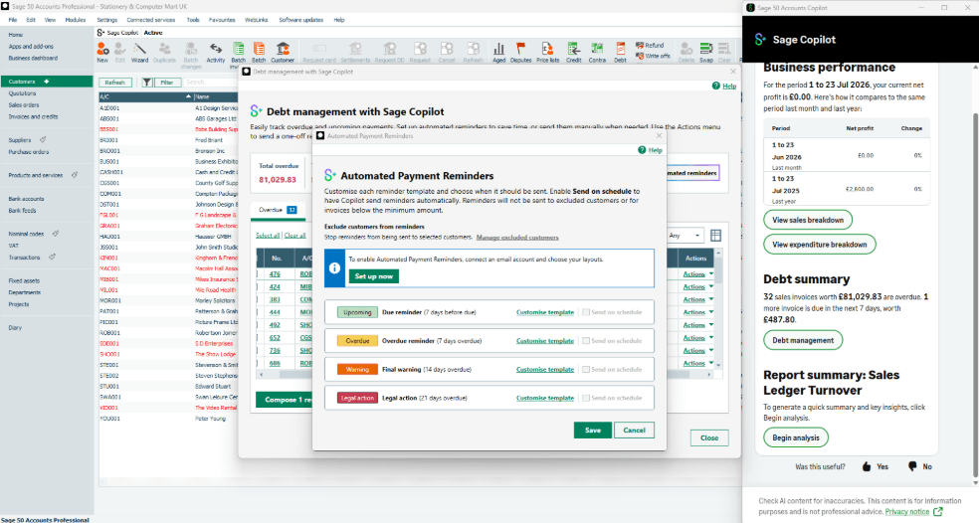This screenshot has height=523, width=980.
Task: Click Begin analysis in Sage Copilot
Action: (x=796, y=437)
